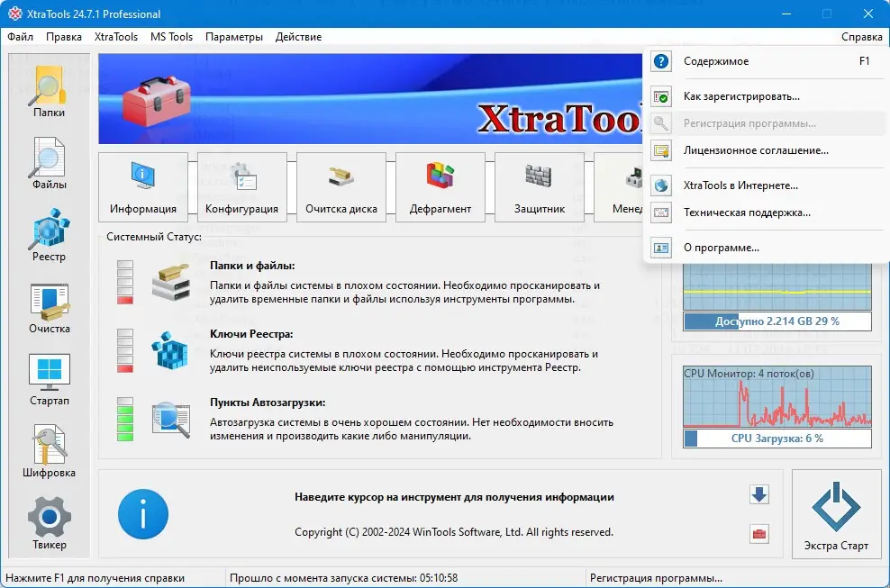The height and width of the screenshot is (588, 890).
Task: Click the Папки и файлы status level indicator
Action: click(125, 282)
